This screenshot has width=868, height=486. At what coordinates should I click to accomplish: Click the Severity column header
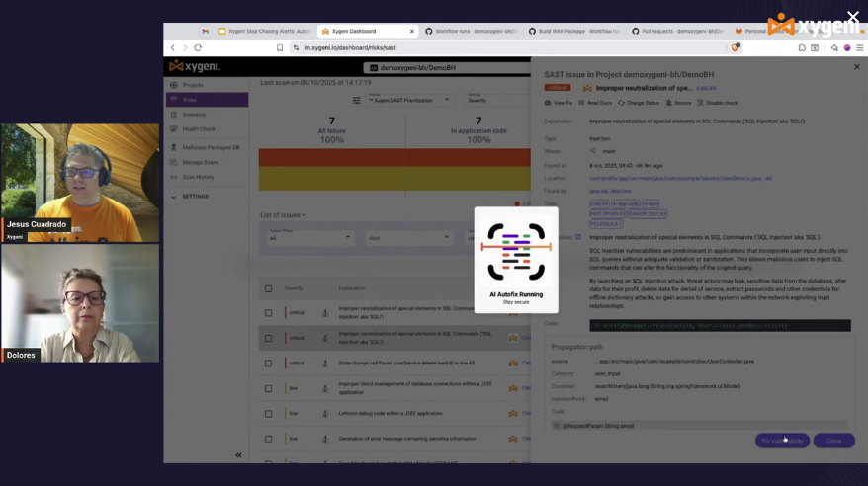point(294,288)
